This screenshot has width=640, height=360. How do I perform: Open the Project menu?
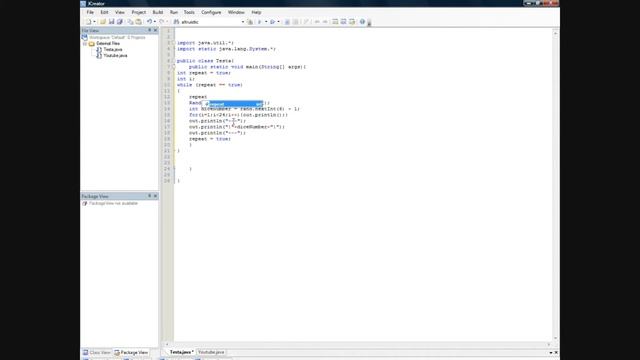pyautogui.click(x=139, y=12)
